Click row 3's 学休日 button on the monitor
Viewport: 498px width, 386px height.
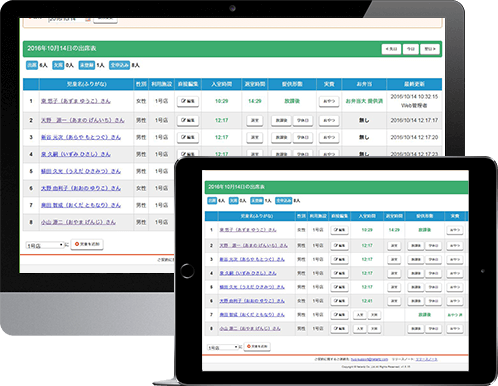303,137
